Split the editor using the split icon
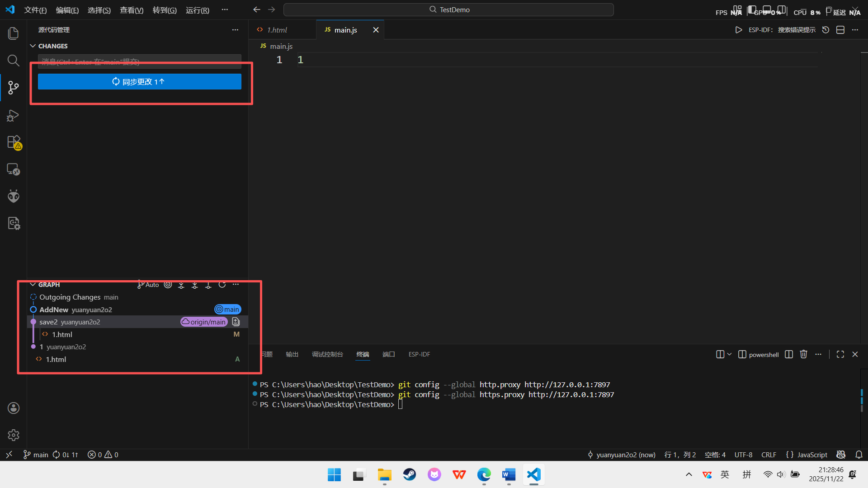 click(x=840, y=29)
